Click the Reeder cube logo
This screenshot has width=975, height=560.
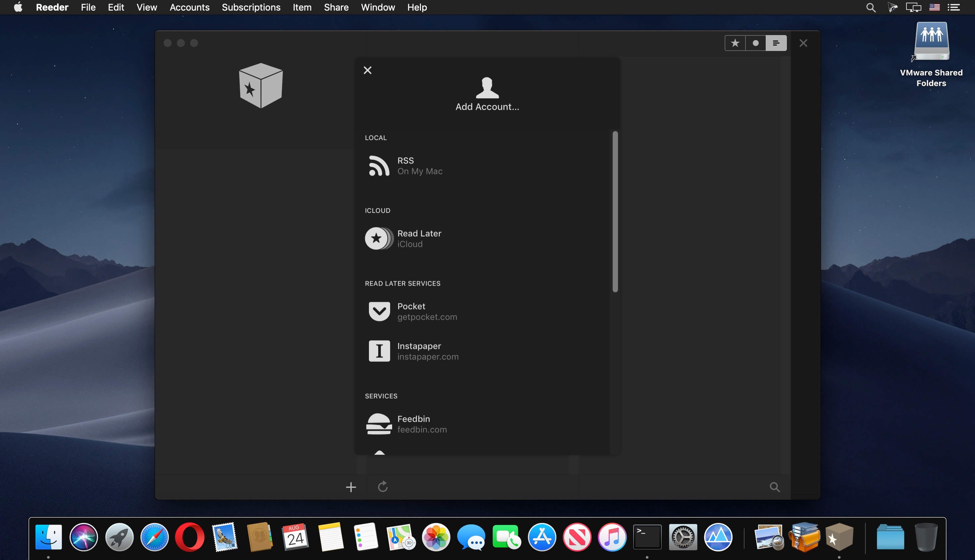tap(261, 85)
